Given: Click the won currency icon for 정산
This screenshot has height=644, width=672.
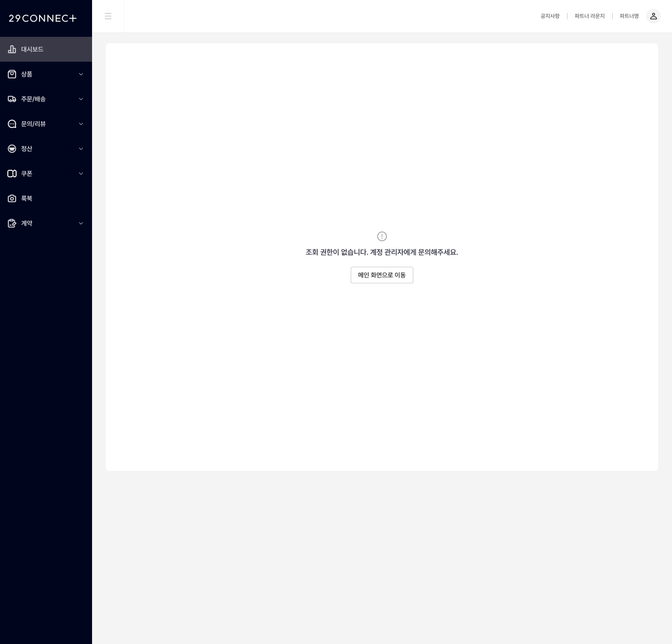Looking at the screenshot, I should 12,149.
